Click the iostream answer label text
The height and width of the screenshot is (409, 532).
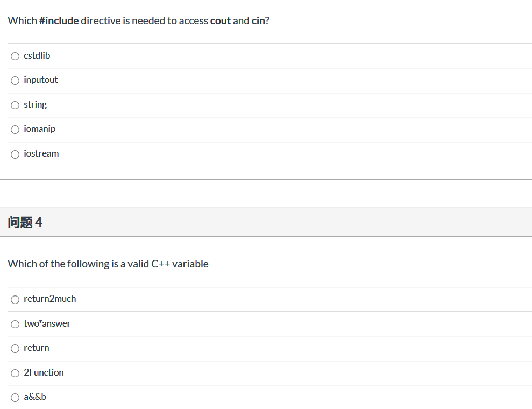pos(41,153)
